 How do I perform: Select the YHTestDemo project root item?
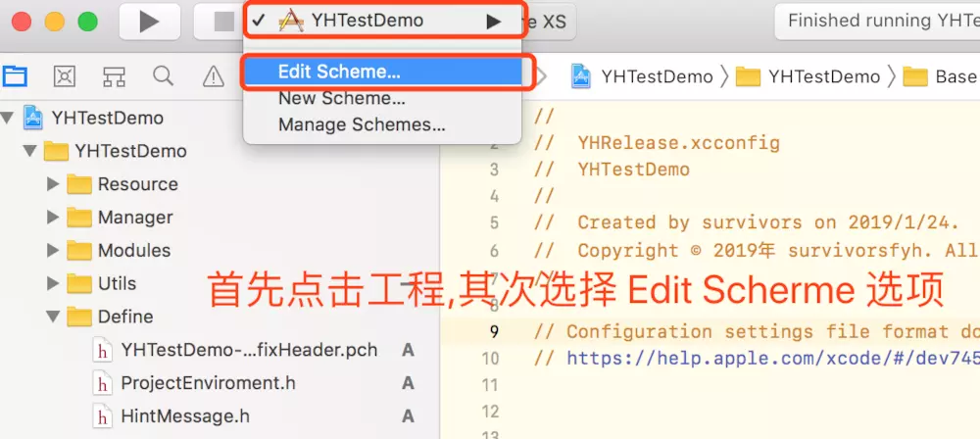click(108, 118)
